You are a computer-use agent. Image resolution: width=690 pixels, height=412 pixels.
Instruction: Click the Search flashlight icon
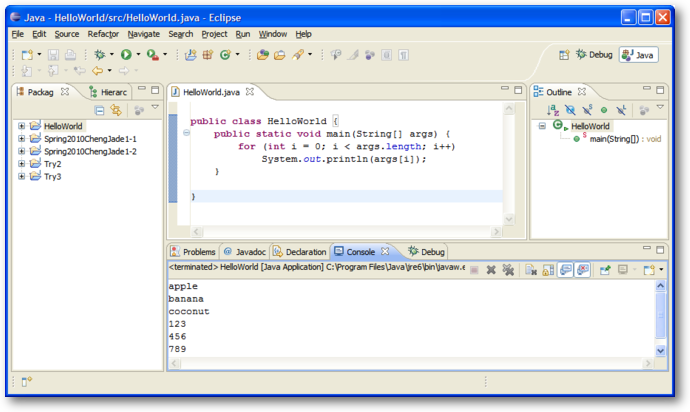[x=298, y=55]
